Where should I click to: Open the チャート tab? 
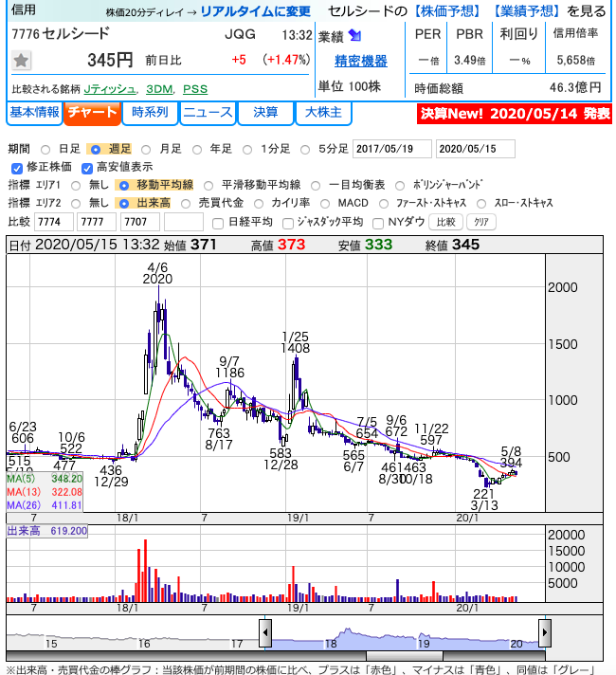pyautogui.click(x=92, y=113)
